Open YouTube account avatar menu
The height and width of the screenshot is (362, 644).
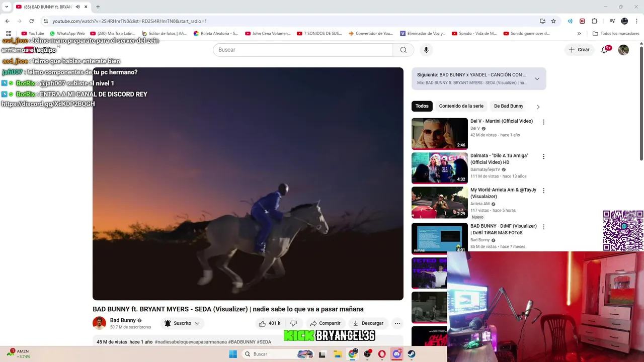click(623, 50)
